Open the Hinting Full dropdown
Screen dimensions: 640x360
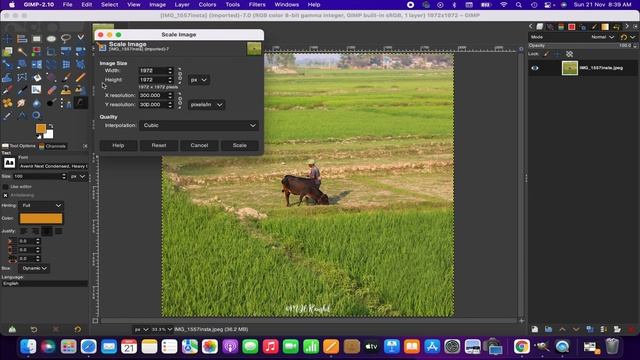pos(41,205)
